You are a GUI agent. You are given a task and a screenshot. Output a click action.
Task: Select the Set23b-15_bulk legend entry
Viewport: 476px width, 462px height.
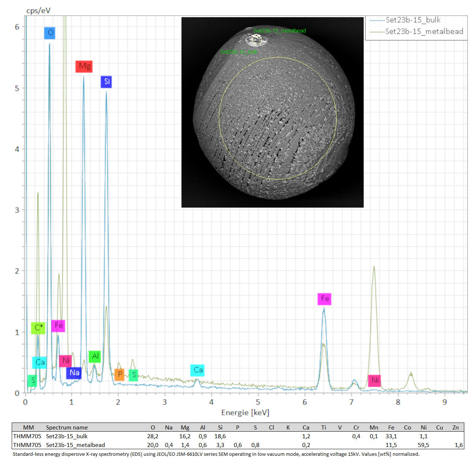click(413, 20)
